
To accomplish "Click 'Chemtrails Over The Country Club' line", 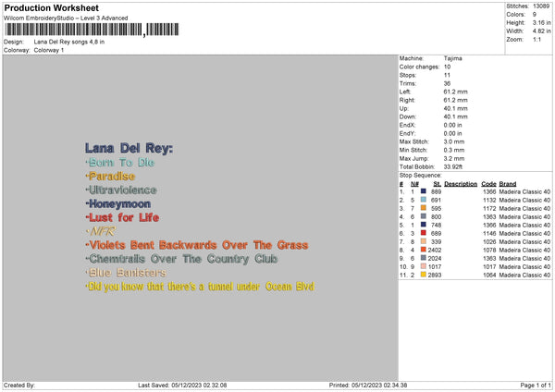I will tap(182, 259).
